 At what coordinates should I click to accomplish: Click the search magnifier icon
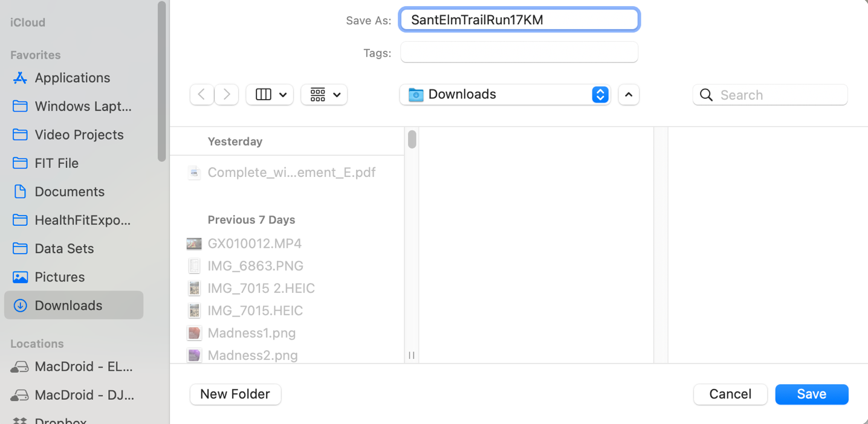point(706,95)
